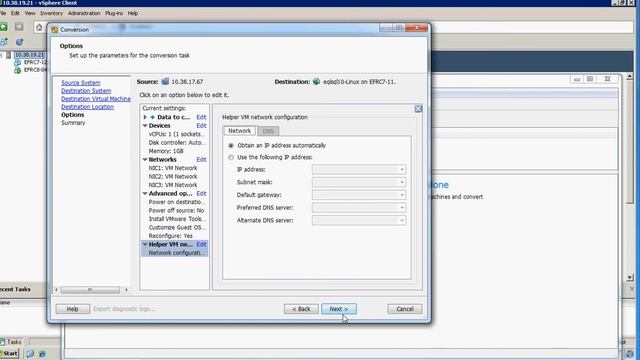Open the IP address dropdown
This screenshot has width=640, height=360.
pos(402,170)
